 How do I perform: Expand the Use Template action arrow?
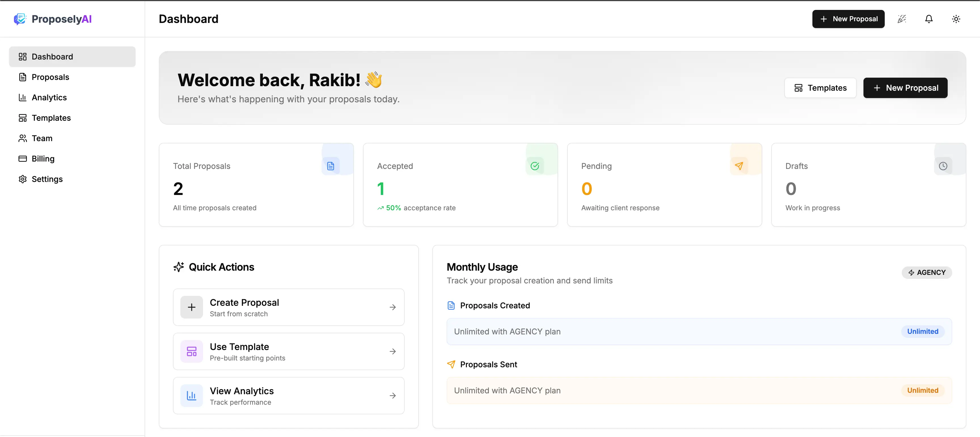pyautogui.click(x=393, y=351)
